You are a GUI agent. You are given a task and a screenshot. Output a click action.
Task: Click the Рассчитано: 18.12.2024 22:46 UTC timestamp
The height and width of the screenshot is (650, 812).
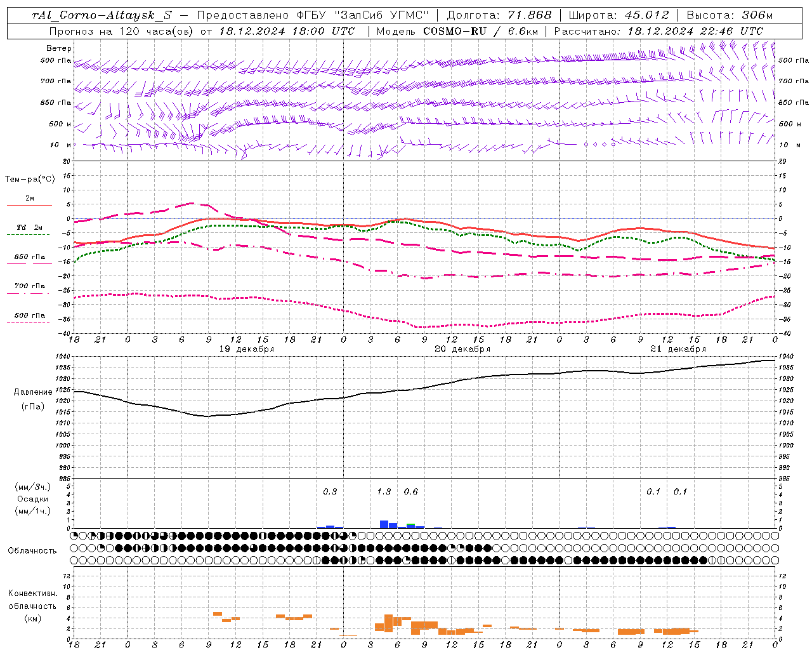(x=658, y=30)
